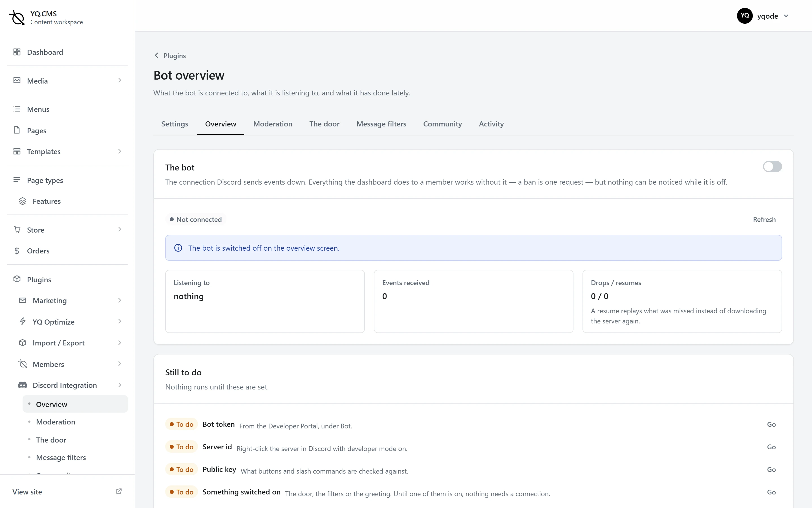Click the Drops / resumes card
812x508 pixels.
(x=682, y=301)
